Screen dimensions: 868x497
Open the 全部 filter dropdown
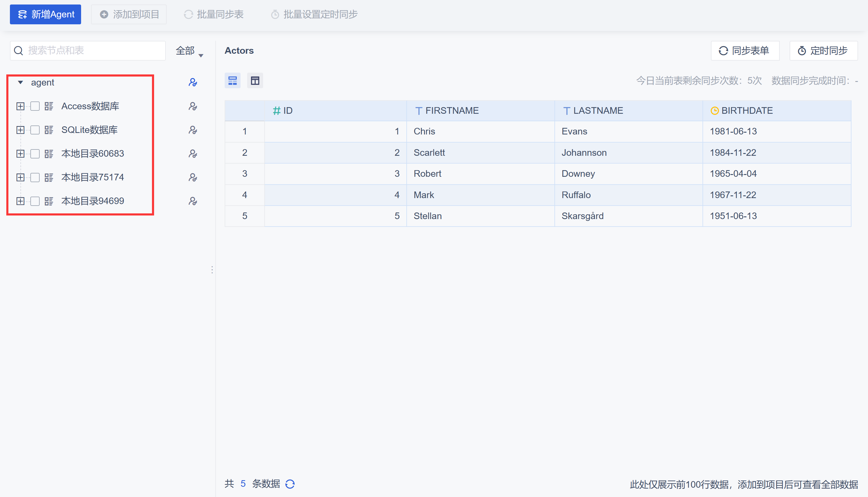pos(189,51)
